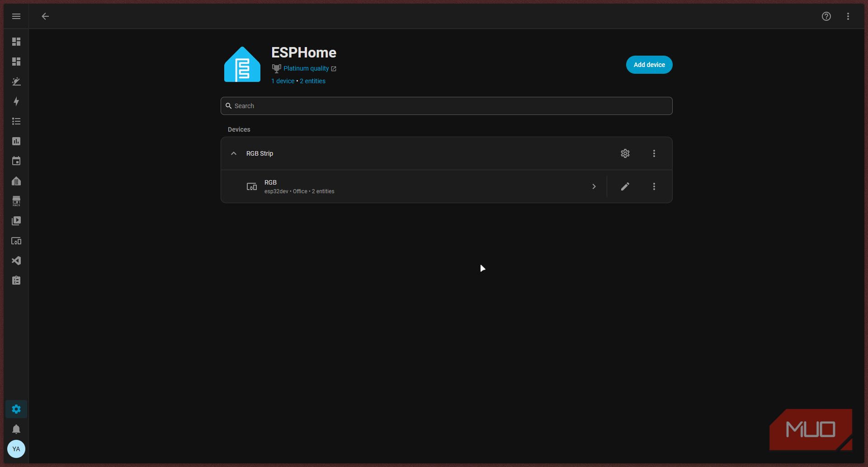Open the Calendar sidebar icon

[x=16, y=161]
